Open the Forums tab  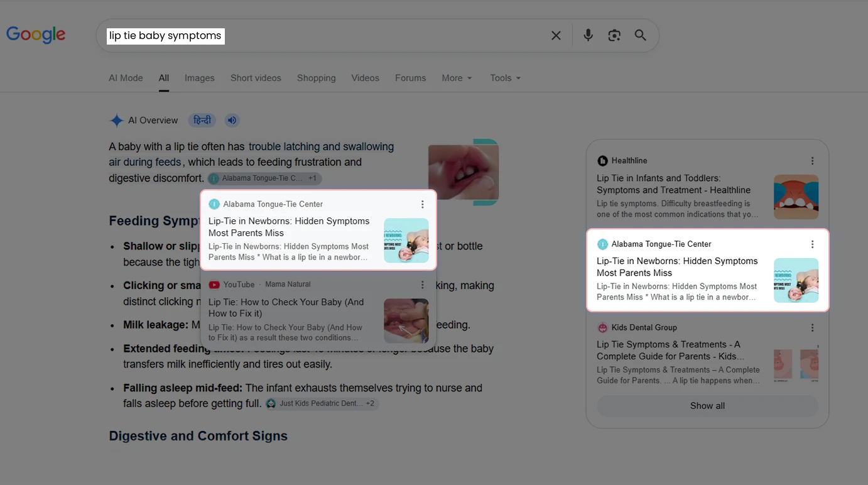coord(411,78)
